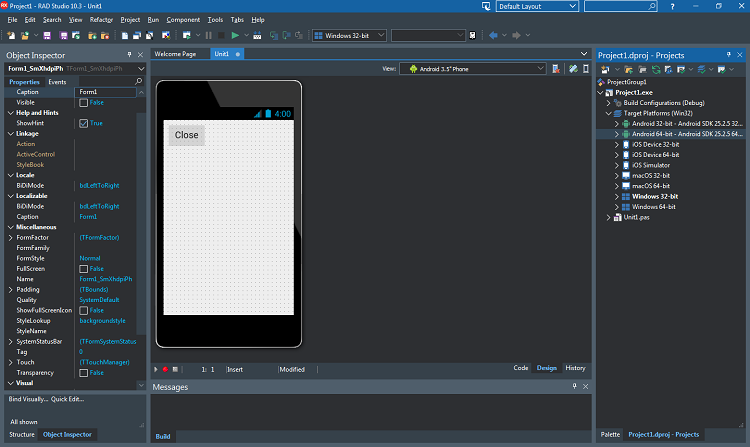Pin the Messages panel
The width and height of the screenshot is (750, 447).
(x=574, y=386)
